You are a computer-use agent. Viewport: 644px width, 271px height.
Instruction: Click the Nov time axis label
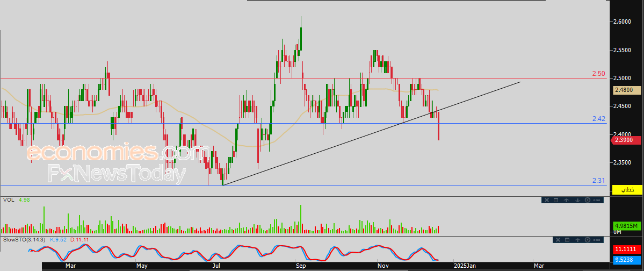click(x=382, y=266)
